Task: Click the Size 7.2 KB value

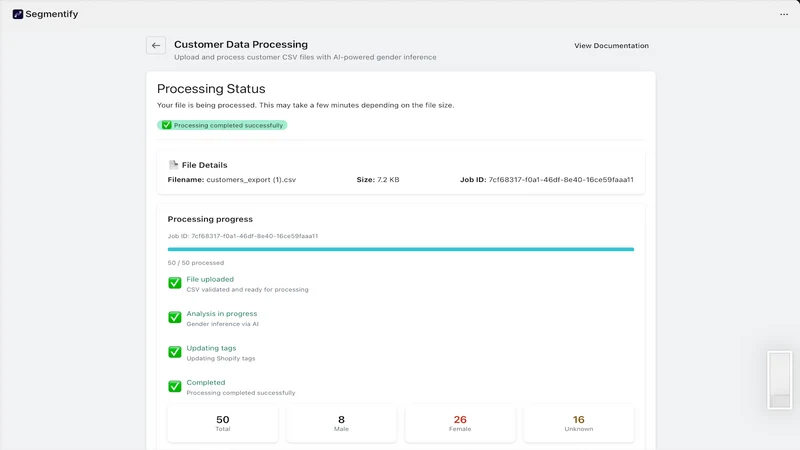Action: pyautogui.click(x=388, y=180)
